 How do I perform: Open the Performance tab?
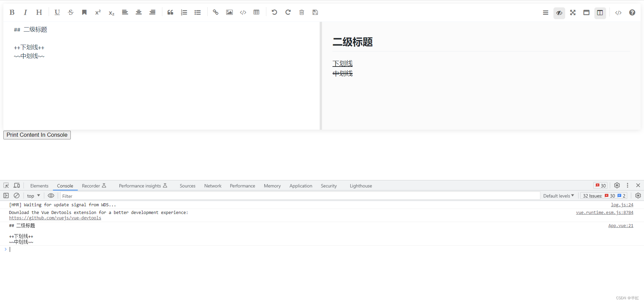pos(243,186)
